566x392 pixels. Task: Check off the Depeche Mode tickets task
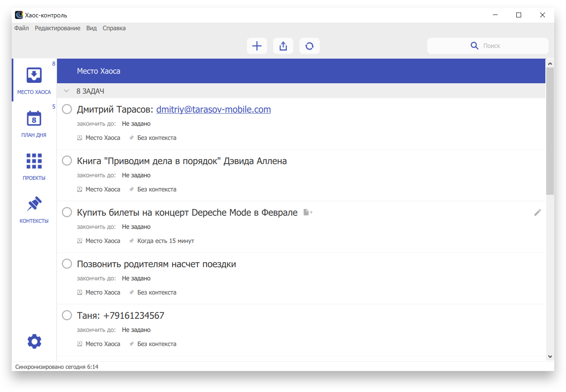67,212
